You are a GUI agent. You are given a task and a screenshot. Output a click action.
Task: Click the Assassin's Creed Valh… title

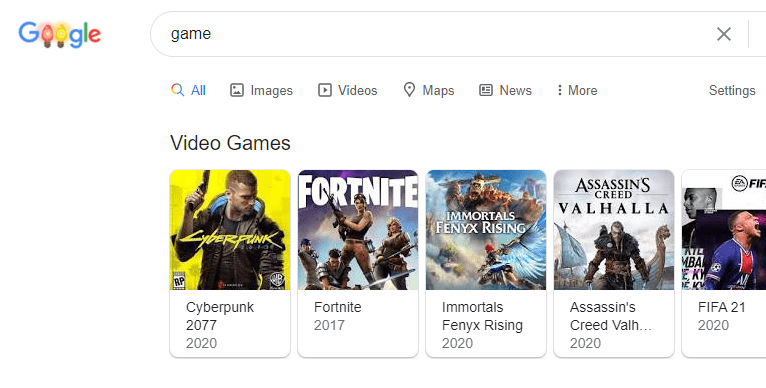point(611,316)
